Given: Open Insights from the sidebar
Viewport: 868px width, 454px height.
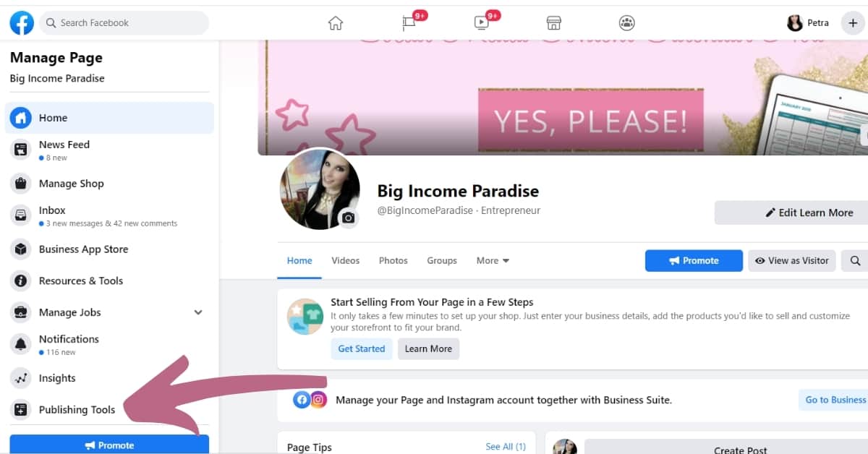Looking at the screenshot, I should pos(57,377).
